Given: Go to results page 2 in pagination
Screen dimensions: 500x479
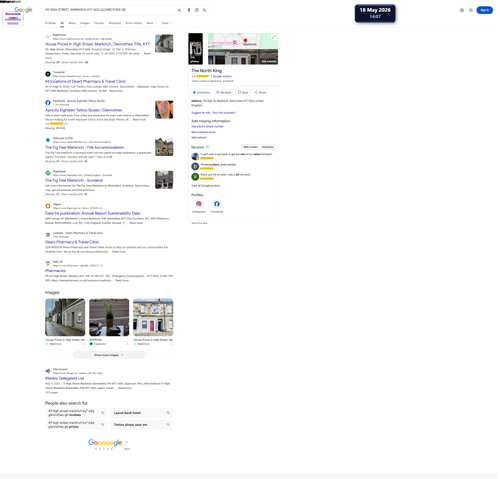Looking at the screenshot, I should click(x=100, y=450).
